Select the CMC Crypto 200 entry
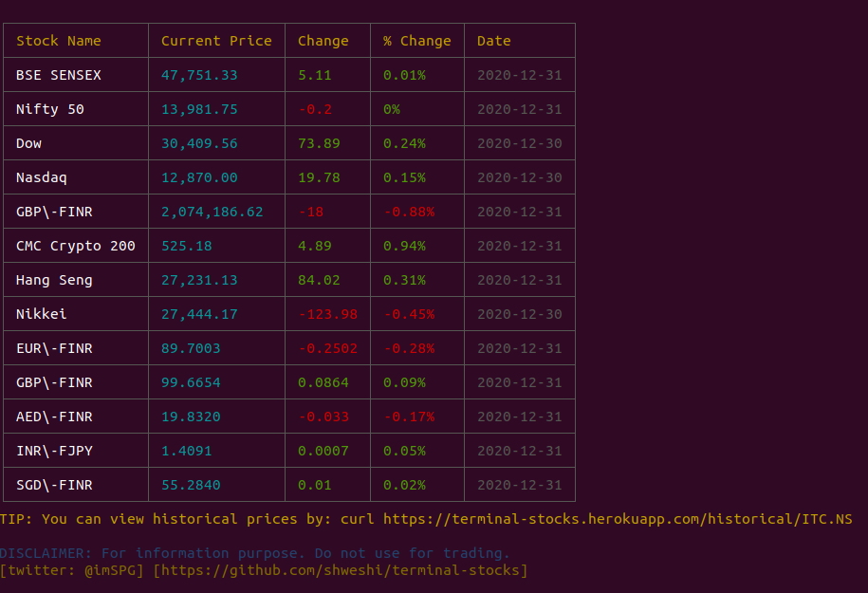Viewport: 868px width, 593px height. (69, 246)
